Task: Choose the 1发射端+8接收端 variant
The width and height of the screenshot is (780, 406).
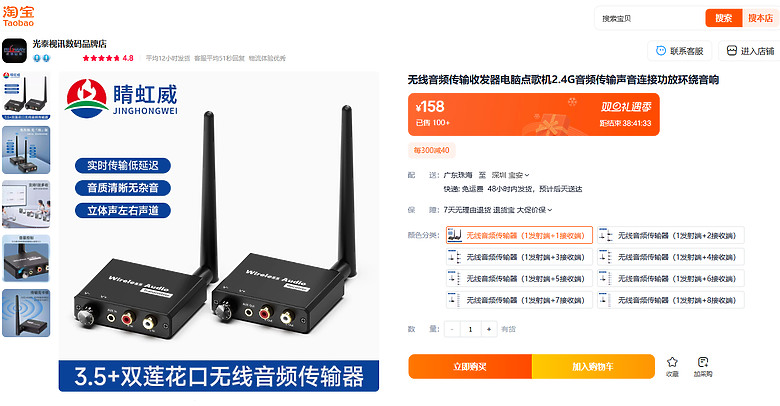Action: point(671,300)
